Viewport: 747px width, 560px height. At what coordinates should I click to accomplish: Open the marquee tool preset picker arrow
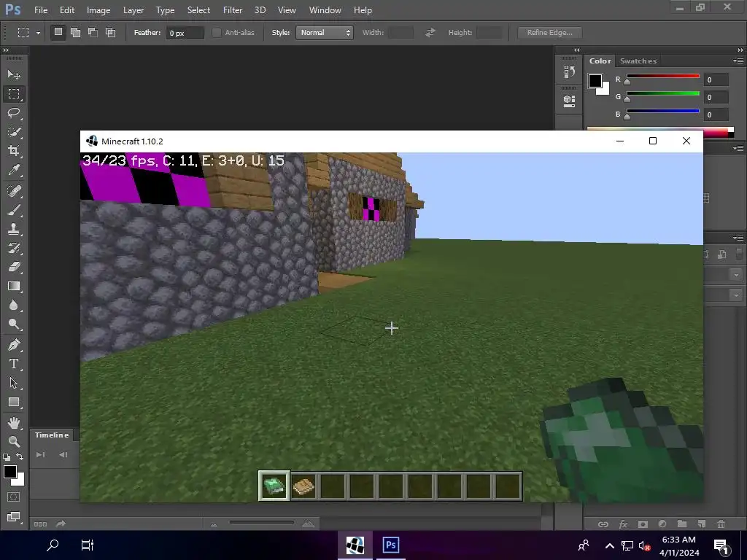(x=38, y=33)
